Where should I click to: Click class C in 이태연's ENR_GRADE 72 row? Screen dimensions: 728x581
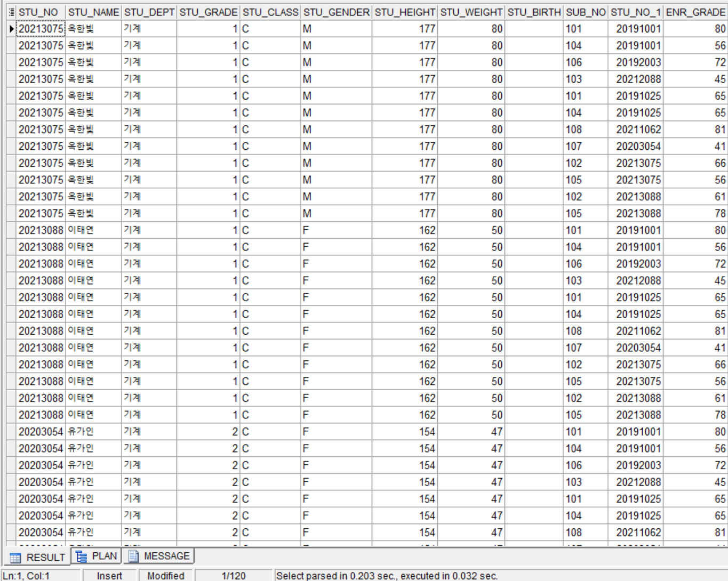[x=270, y=264]
